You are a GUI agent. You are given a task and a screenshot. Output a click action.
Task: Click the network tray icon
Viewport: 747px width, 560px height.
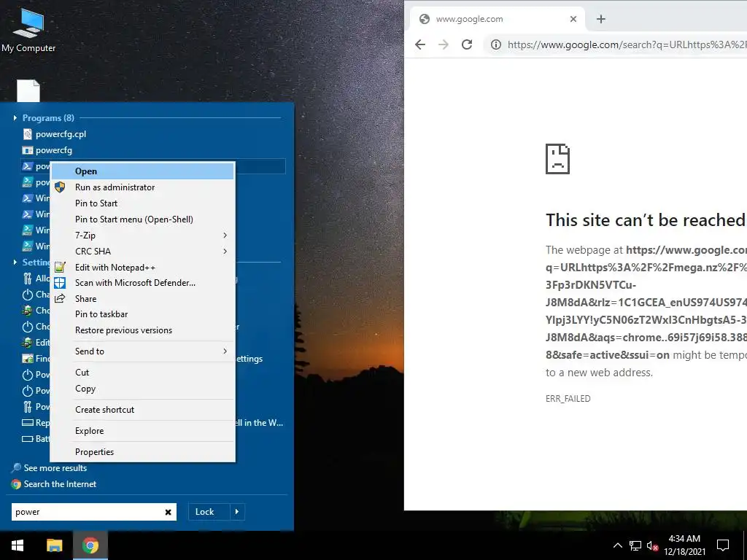coord(635,545)
